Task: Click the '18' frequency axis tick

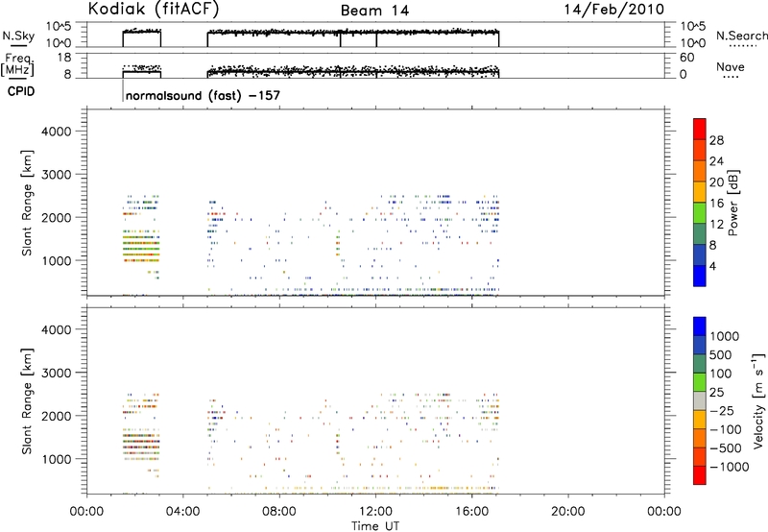Action: (x=64, y=57)
